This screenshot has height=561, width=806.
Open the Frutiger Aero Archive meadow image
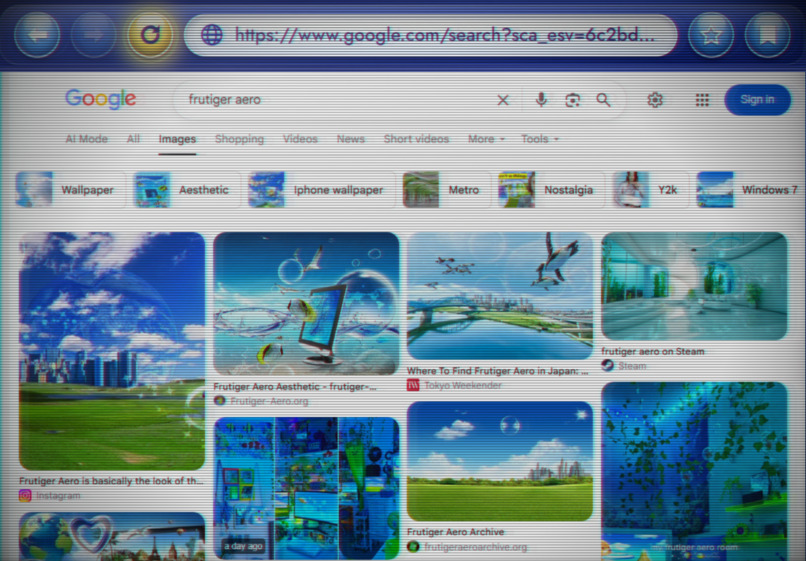[x=500, y=461]
